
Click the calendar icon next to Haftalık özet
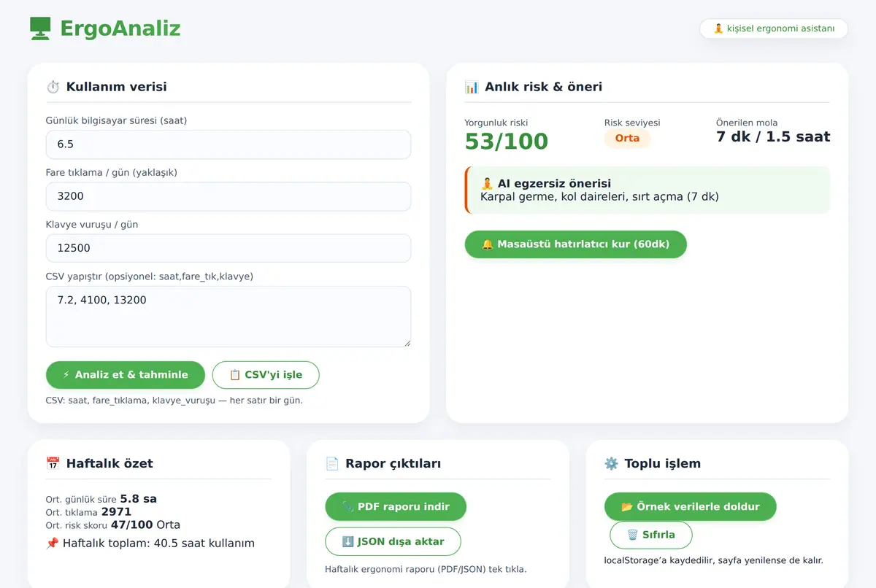point(53,463)
